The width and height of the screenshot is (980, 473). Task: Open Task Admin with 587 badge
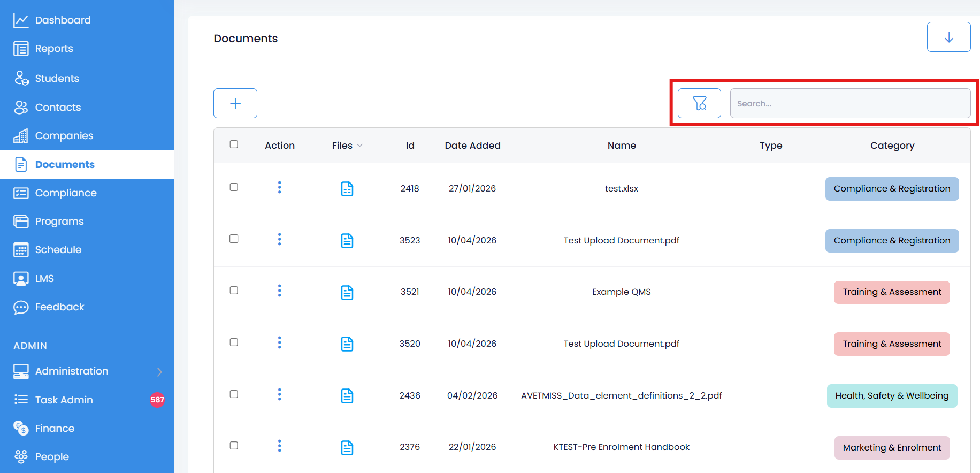coord(64,400)
